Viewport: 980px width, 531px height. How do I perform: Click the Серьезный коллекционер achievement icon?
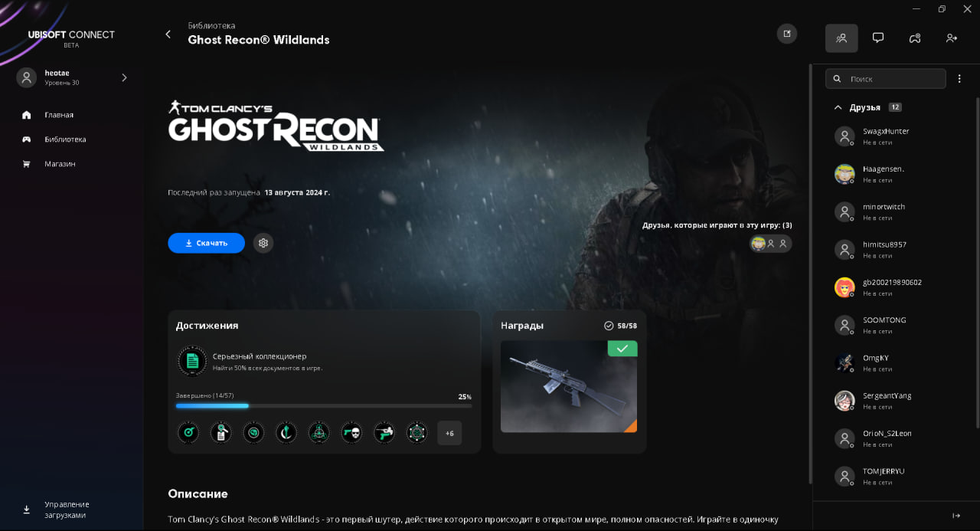(x=192, y=361)
